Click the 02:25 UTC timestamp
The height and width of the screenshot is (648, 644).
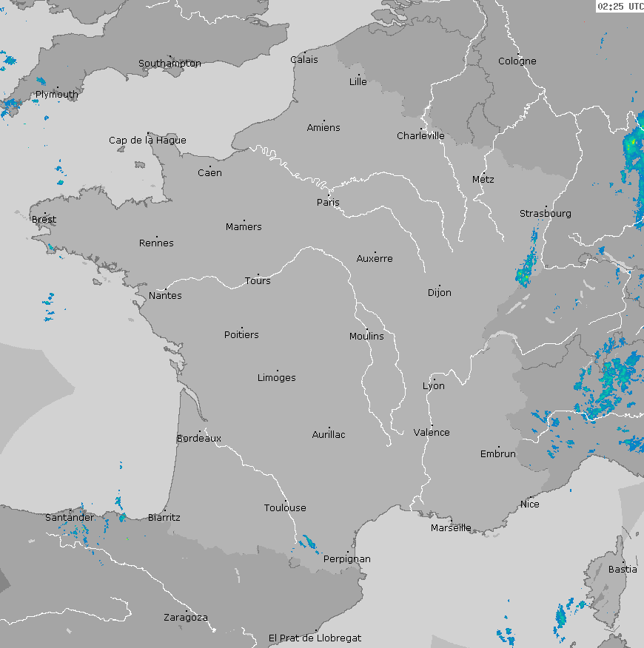[x=619, y=7]
